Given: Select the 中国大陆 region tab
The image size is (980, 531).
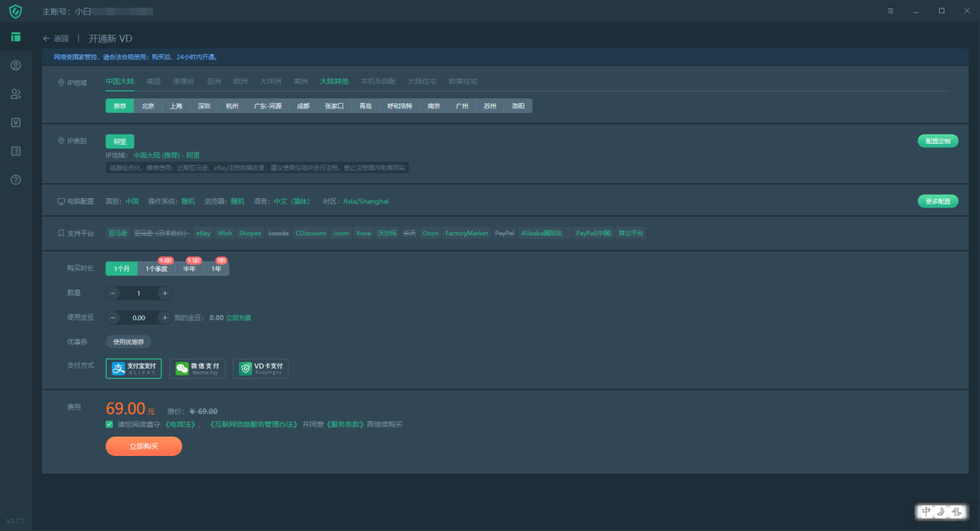Looking at the screenshot, I should coord(120,81).
